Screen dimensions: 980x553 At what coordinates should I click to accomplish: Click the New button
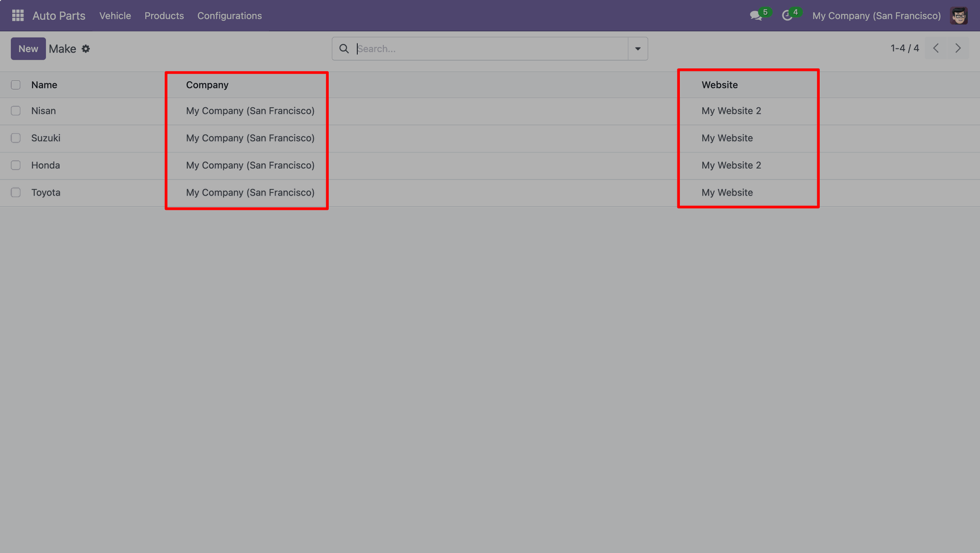point(28,49)
